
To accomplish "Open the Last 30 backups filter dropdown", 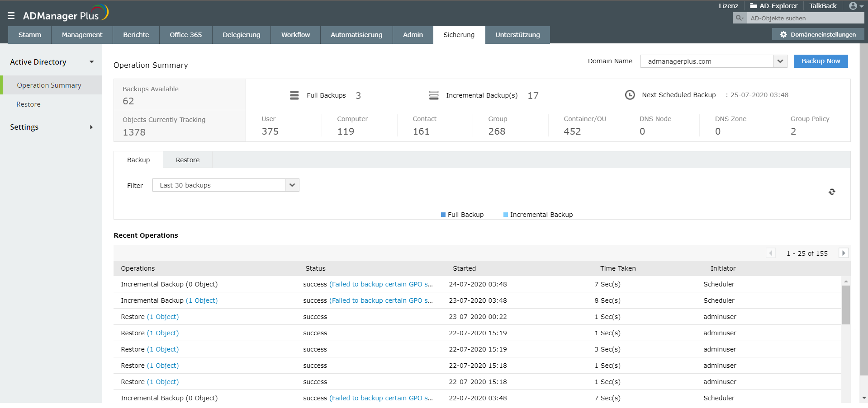I will click(x=292, y=185).
